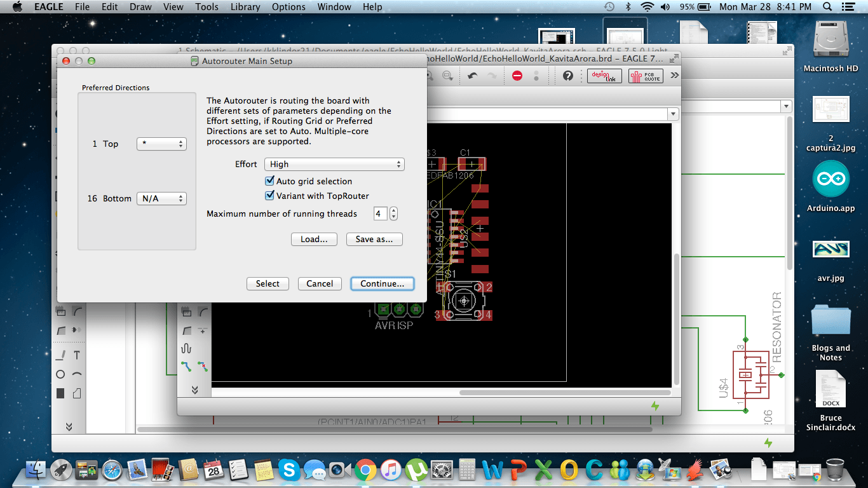Open the avr.jpg desktop thumbnail
Image resolution: width=868 pixels, height=488 pixels.
pos(831,249)
